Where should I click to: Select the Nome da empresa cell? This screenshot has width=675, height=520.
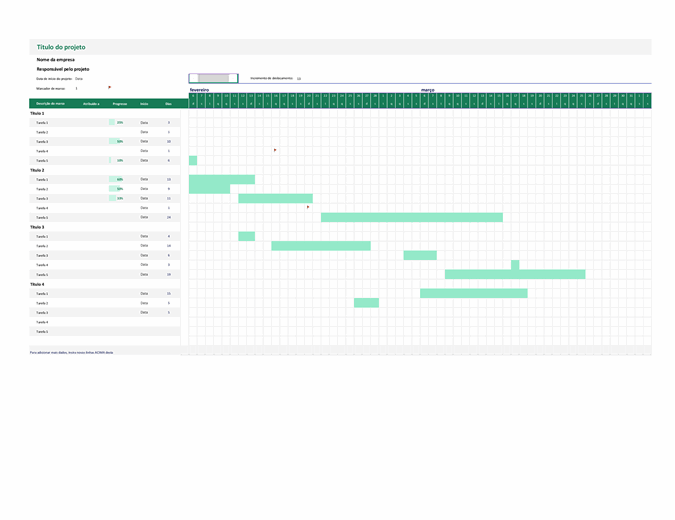(56, 60)
